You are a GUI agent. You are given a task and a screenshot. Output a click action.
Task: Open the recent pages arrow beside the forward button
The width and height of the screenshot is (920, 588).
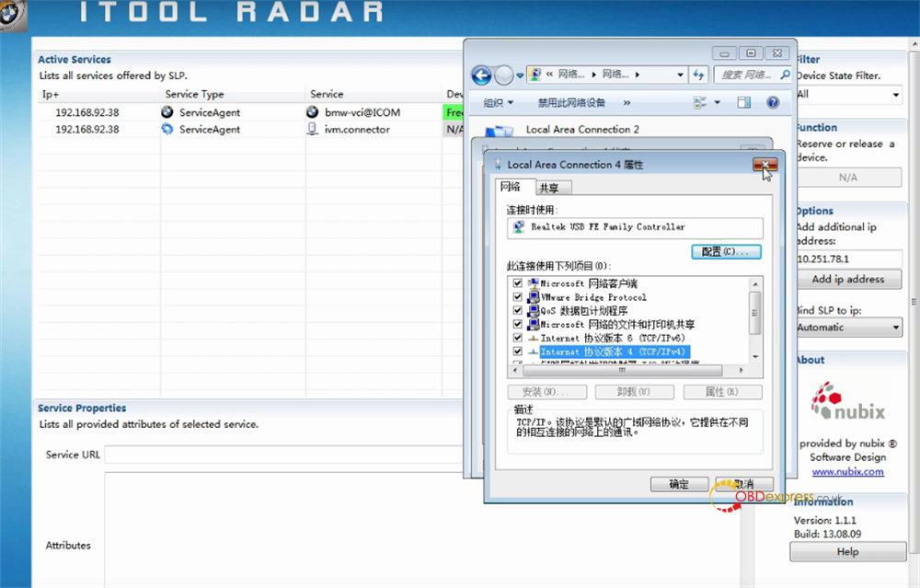point(520,75)
